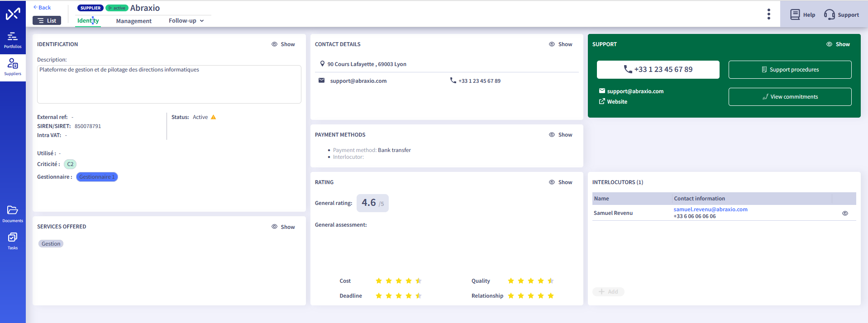Viewport: 868px width, 323px height.
Task: Click the Relationship star rating
Action: [531, 296]
